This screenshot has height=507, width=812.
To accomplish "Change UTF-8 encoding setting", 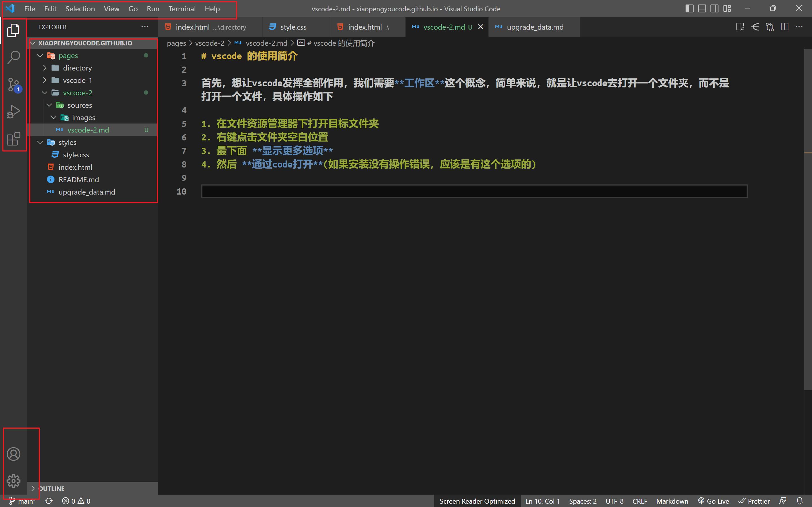I will click(x=614, y=501).
